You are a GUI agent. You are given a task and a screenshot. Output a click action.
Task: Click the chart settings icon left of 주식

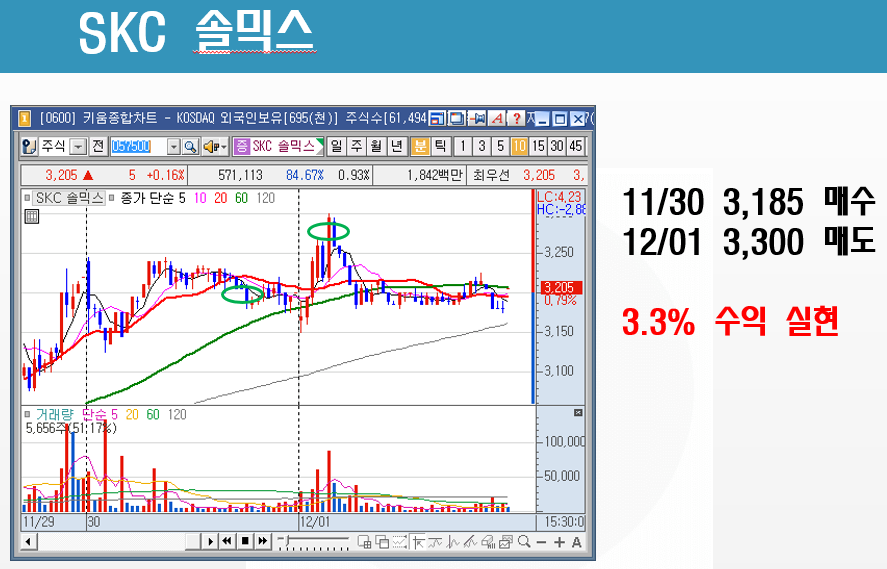[x=29, y=147]
